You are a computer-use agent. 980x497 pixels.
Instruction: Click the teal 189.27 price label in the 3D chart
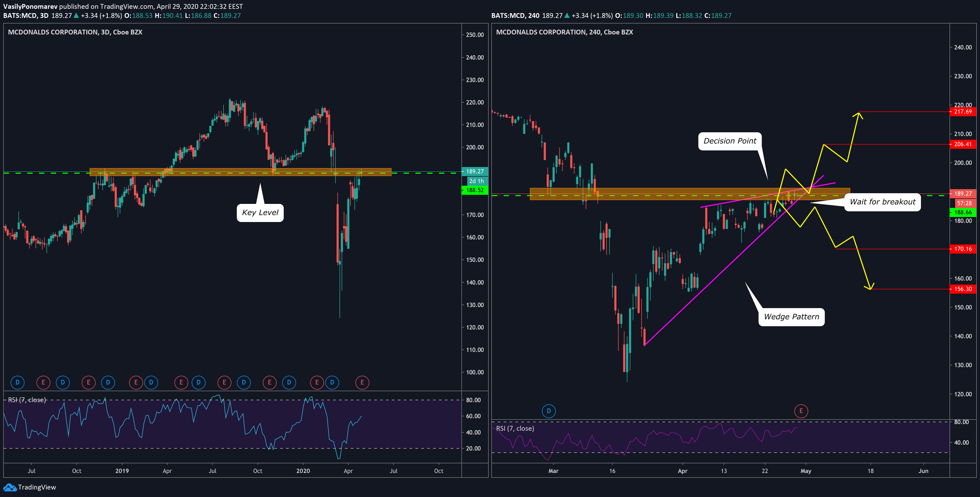coord(474,172)
